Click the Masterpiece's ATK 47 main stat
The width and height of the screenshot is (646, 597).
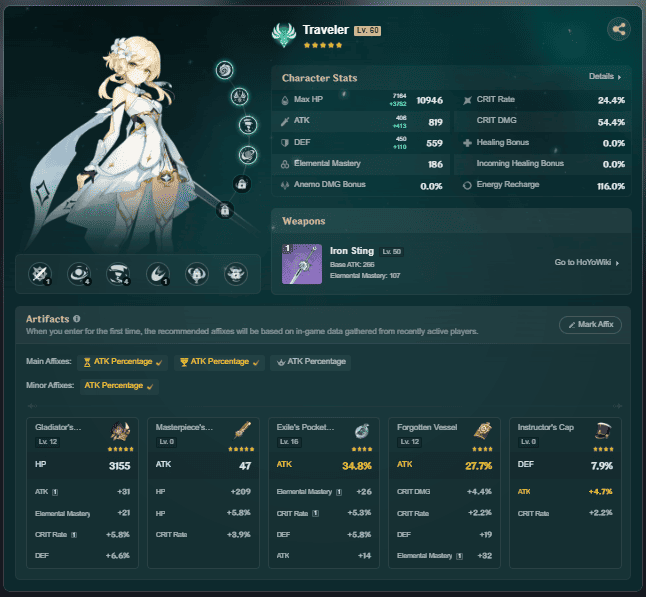(203, 466)
